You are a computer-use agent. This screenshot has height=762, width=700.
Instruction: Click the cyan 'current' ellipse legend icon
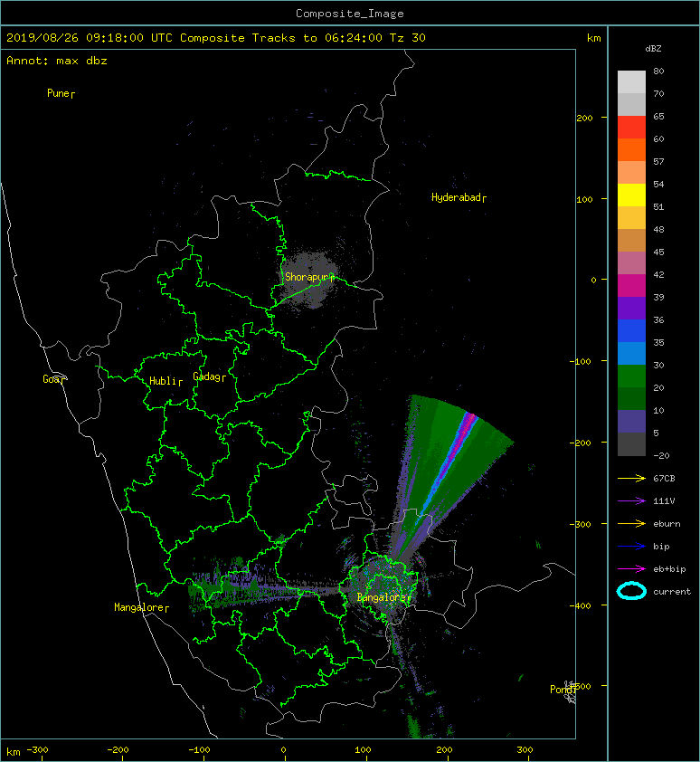pos(631,591)
